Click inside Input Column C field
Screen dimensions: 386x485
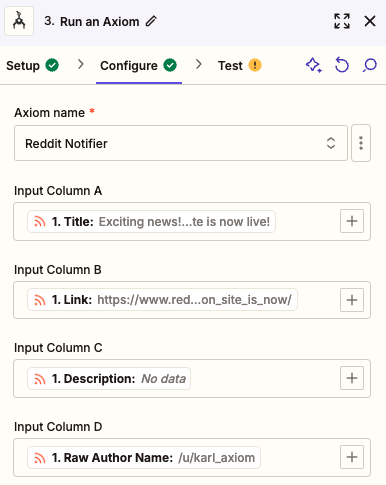[192, 378]
